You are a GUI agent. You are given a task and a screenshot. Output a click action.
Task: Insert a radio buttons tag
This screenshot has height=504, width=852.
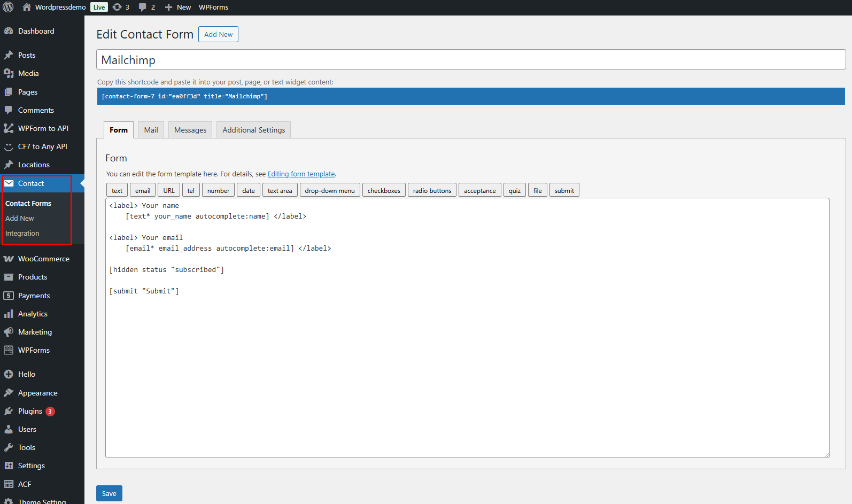click(432, 190)
